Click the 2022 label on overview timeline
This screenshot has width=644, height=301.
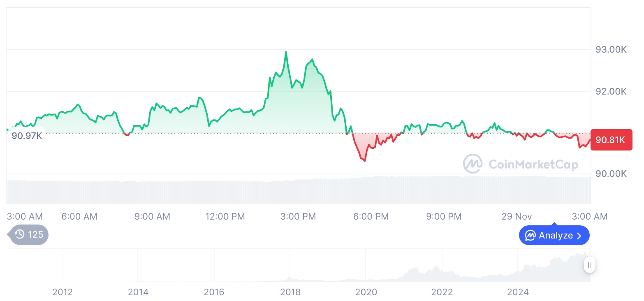point(442,292)
